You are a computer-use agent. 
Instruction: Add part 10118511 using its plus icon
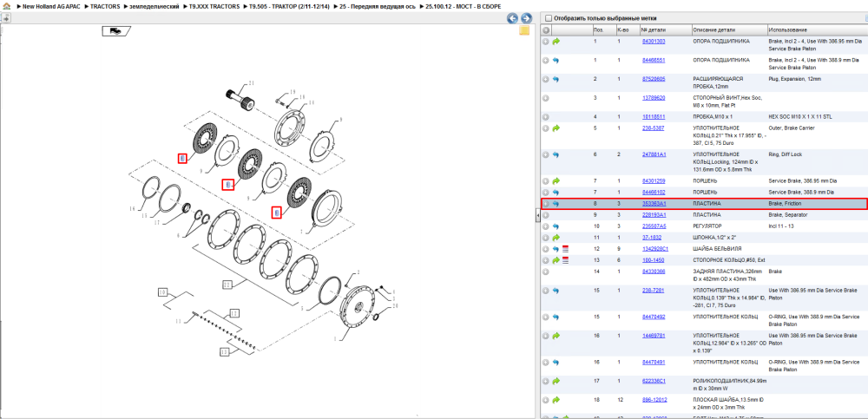(546, 117)
